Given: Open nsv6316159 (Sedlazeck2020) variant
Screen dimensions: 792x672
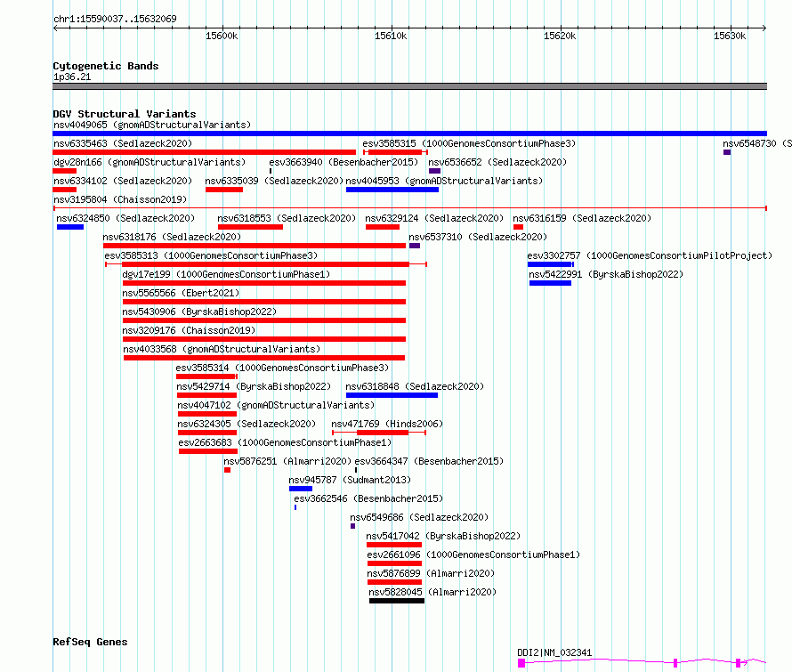Looking at the screenshot, I should point(582,218).
